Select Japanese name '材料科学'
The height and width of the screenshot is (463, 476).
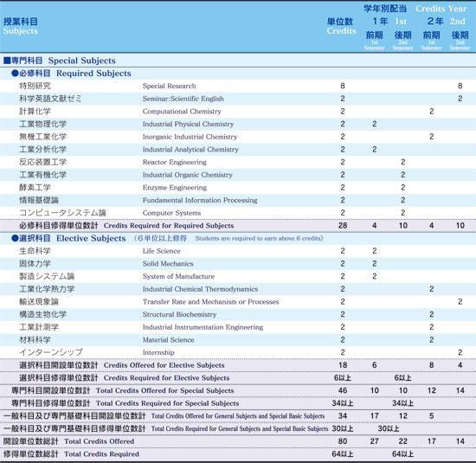[x=35, y=340]
